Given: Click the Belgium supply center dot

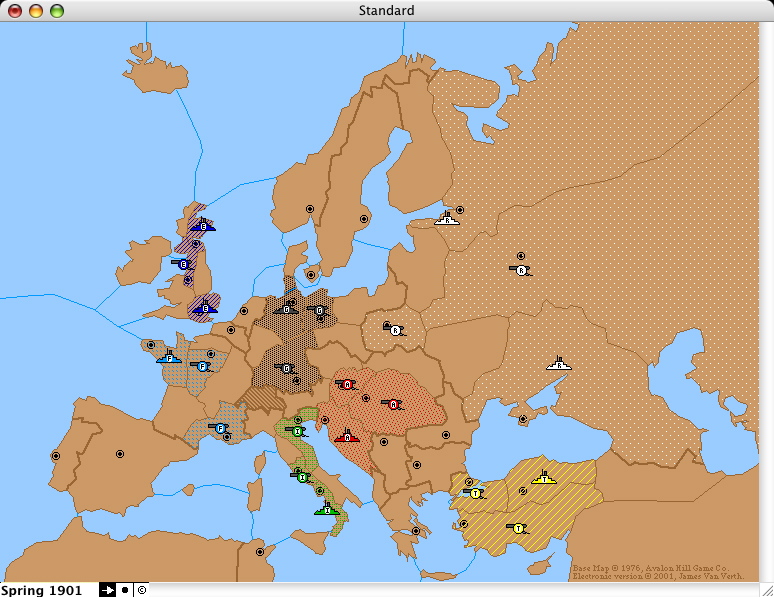Looking at the screenshot, I should pyautogui.click(x=231, y=330).
